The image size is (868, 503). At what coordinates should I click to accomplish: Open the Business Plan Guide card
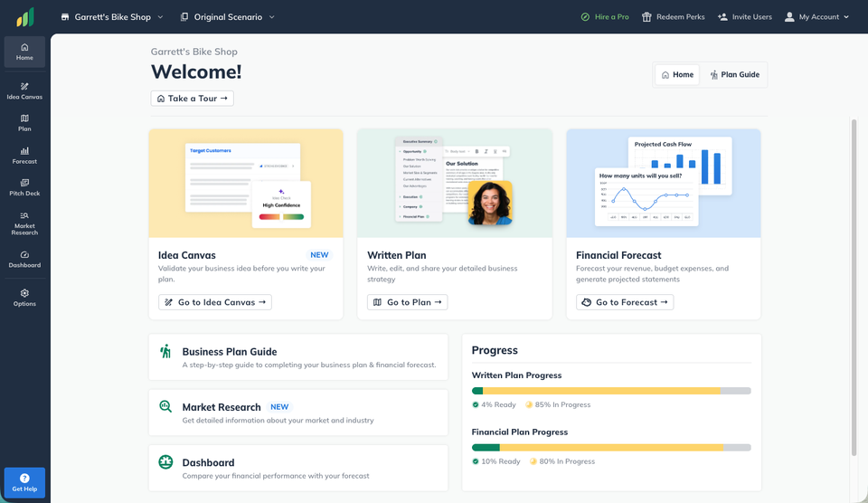(x=298, y=357)
